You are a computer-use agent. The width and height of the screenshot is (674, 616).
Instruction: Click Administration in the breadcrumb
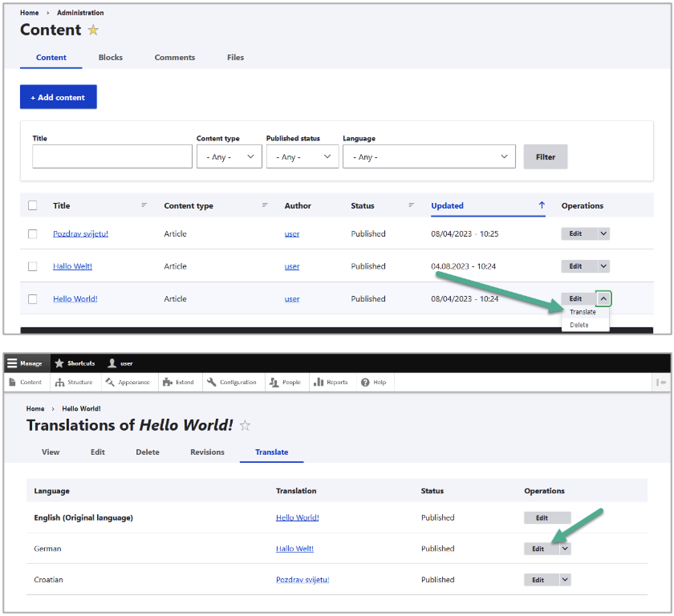80,13
